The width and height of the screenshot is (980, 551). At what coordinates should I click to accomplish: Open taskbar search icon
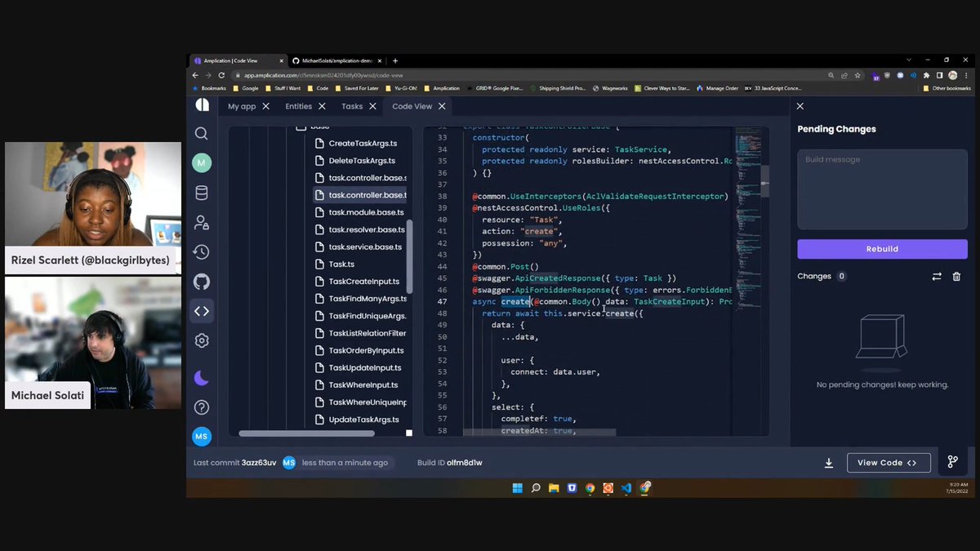(536, 488)
